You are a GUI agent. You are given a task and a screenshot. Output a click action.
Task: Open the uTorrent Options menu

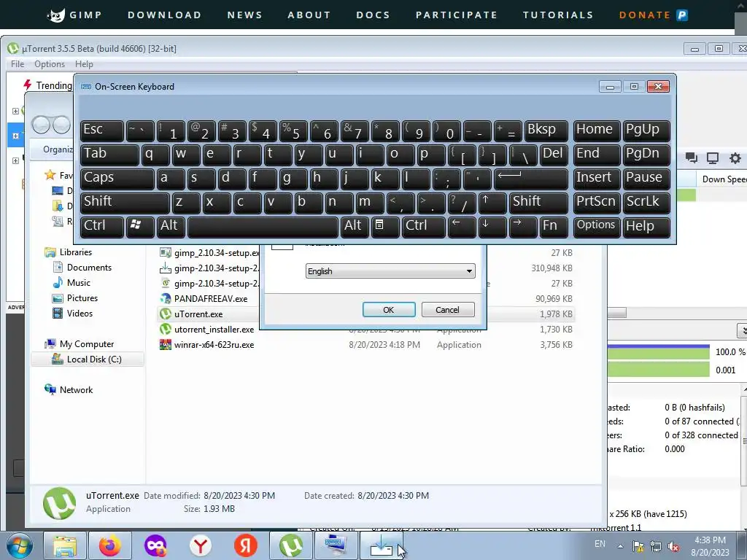[50, 64]
